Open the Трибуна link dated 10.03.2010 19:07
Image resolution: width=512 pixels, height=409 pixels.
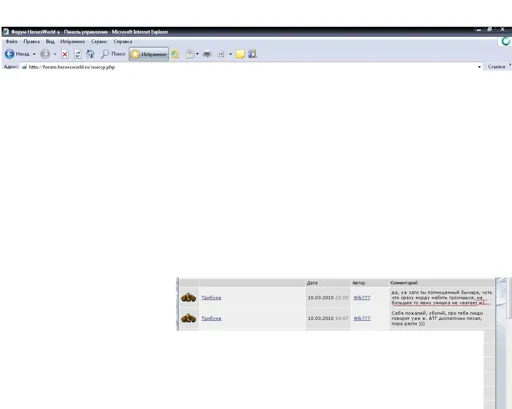point(211,318)
